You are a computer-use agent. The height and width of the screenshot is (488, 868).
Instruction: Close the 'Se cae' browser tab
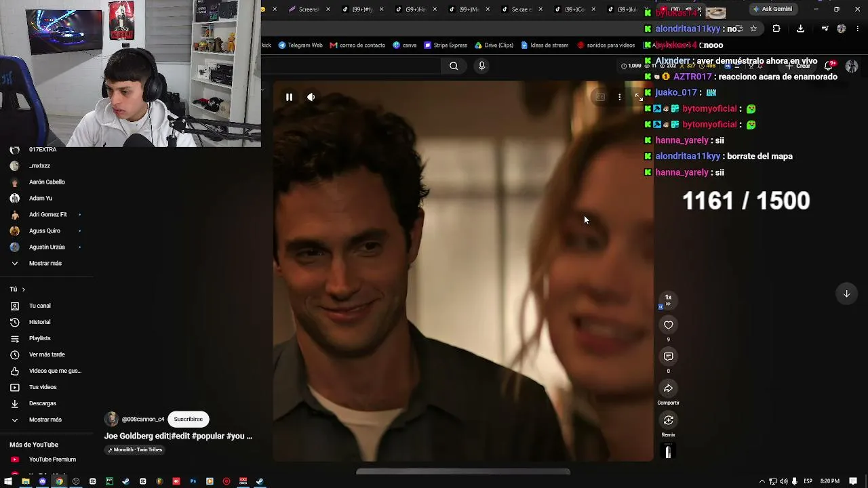(x=540, y=9)
